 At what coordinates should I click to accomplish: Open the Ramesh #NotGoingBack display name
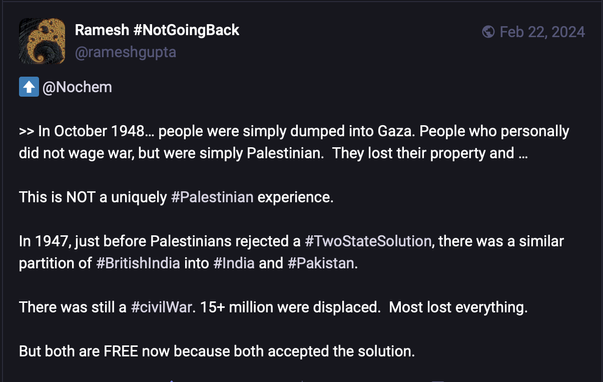pos(157,30)
